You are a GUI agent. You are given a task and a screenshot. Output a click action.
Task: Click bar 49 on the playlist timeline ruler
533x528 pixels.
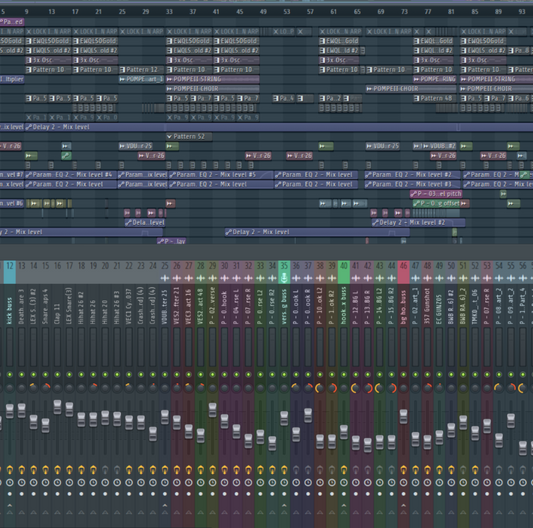click(x=263, y=12)
